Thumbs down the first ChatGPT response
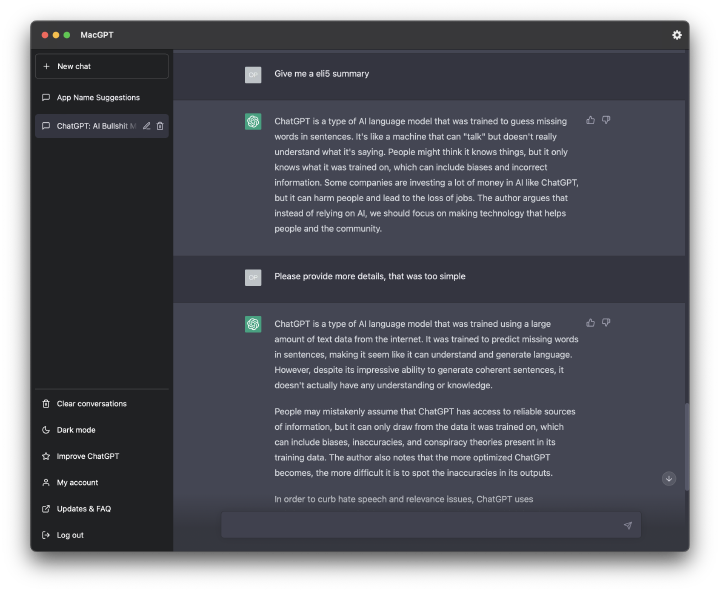This screenshot has height=592, width=720. point(606,120)
